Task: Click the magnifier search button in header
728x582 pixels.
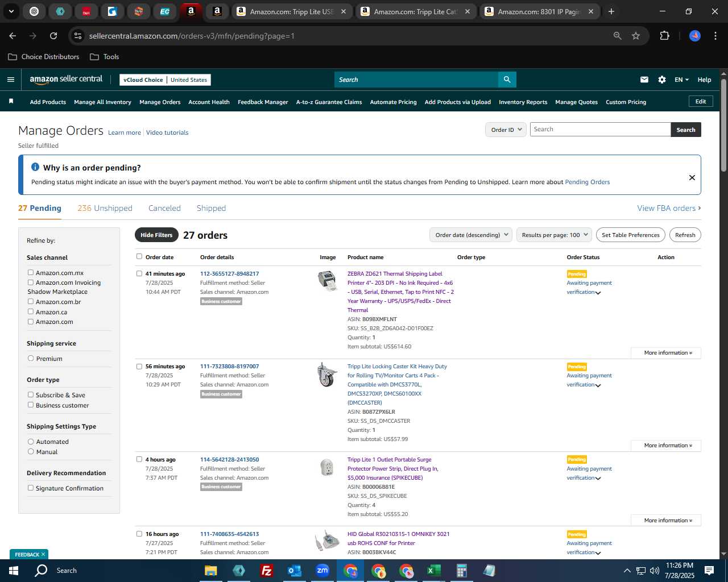Action: [507, 80]
